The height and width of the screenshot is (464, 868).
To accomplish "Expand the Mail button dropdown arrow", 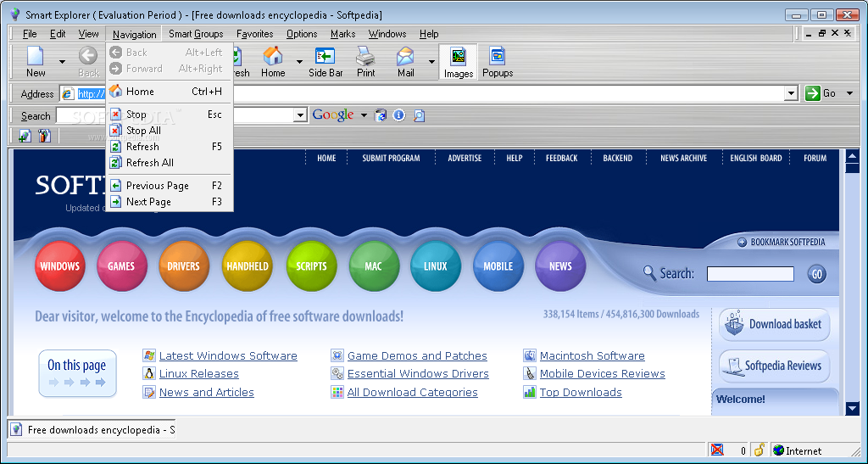I will tap(431, 61).
